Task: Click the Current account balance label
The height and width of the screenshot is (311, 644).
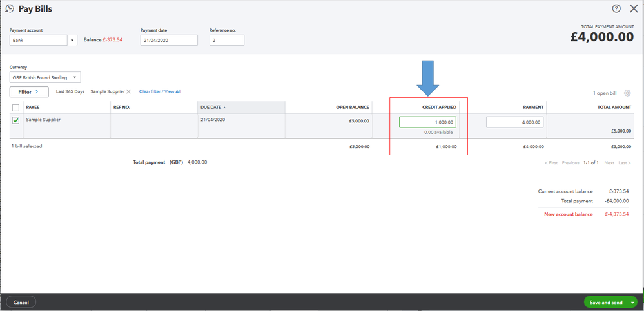Action: click(x=565, y=191)
